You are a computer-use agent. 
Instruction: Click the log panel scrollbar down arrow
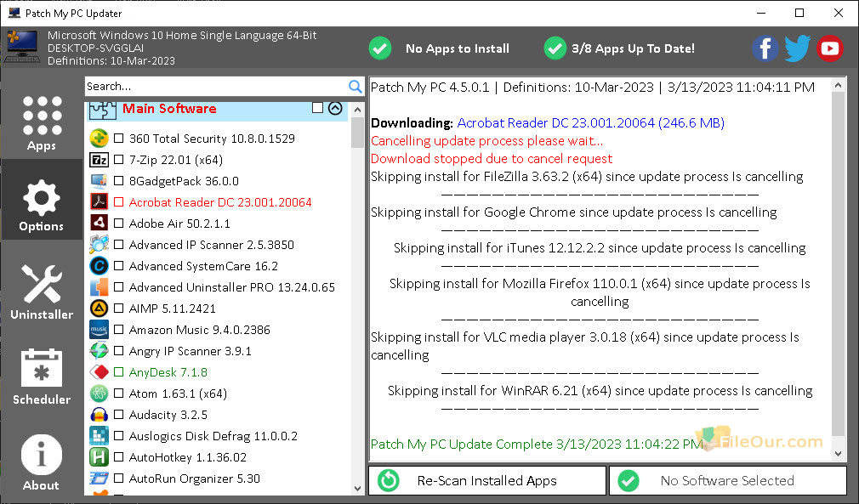838,453
